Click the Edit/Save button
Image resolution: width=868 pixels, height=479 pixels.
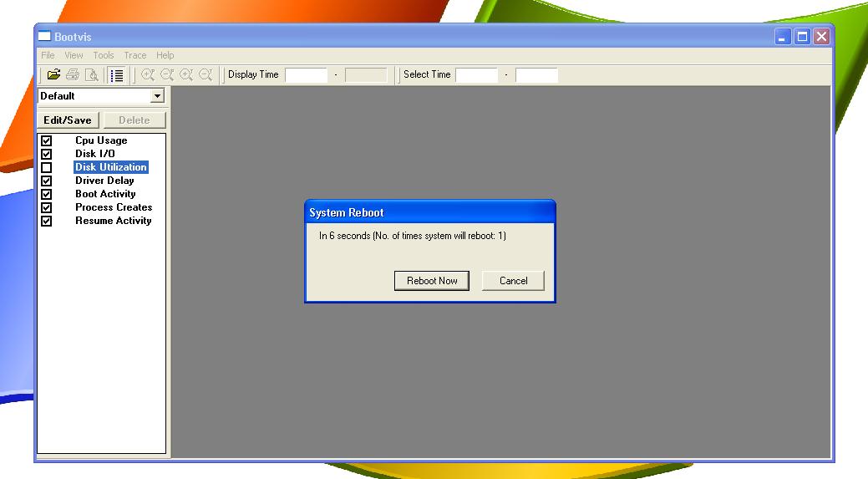point(68,120)
